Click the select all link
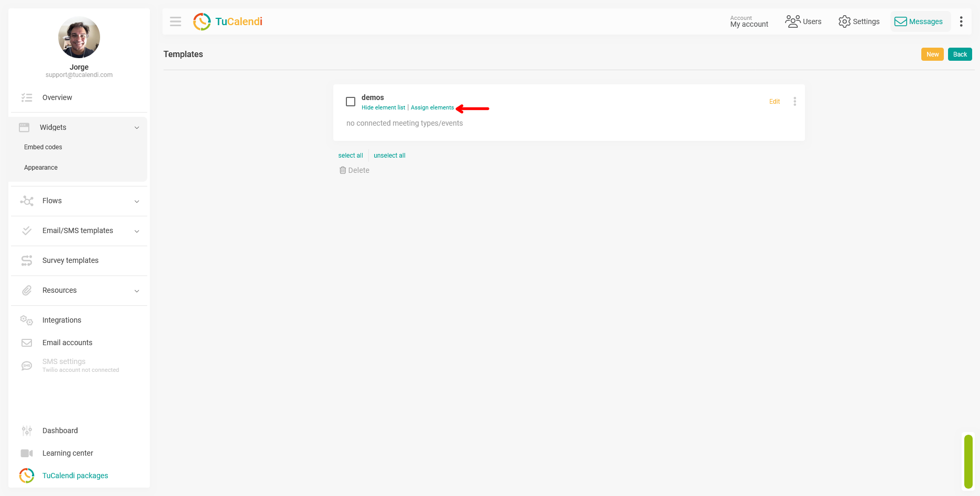The height and width of the screenshot is (496, 980). tap(351, 156)
